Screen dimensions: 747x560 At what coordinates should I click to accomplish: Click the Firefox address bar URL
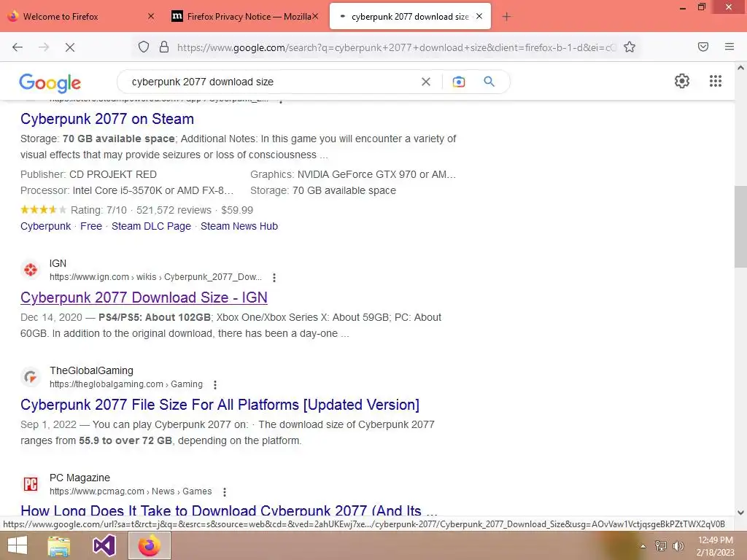coord(396,47)
